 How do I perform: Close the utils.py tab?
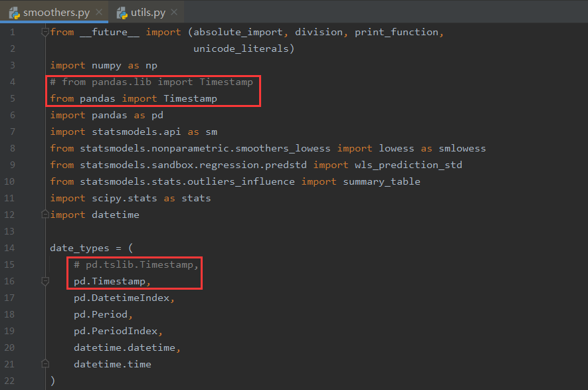coord(174,12)
